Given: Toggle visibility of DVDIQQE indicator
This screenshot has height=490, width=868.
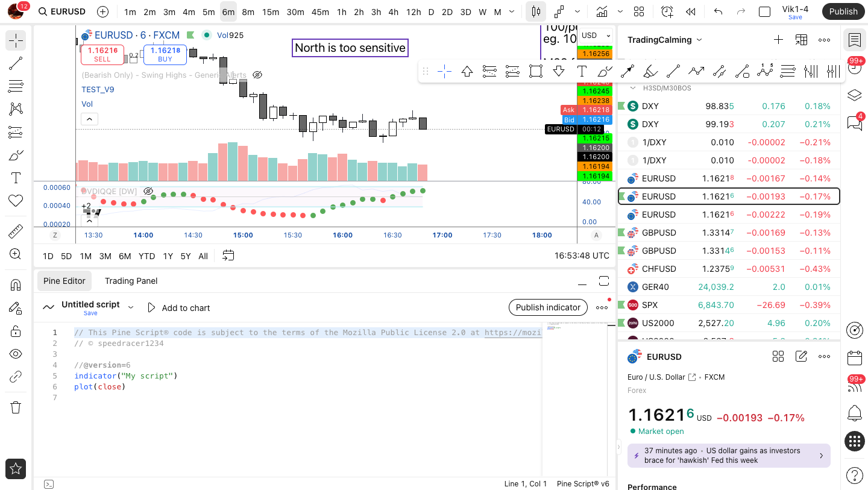Looking at the screenshot, I should coord(148,191).
